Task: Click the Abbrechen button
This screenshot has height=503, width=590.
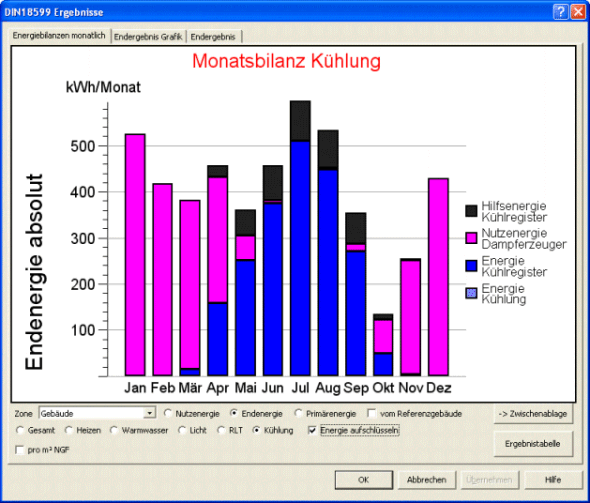Action: pos(427,480)
